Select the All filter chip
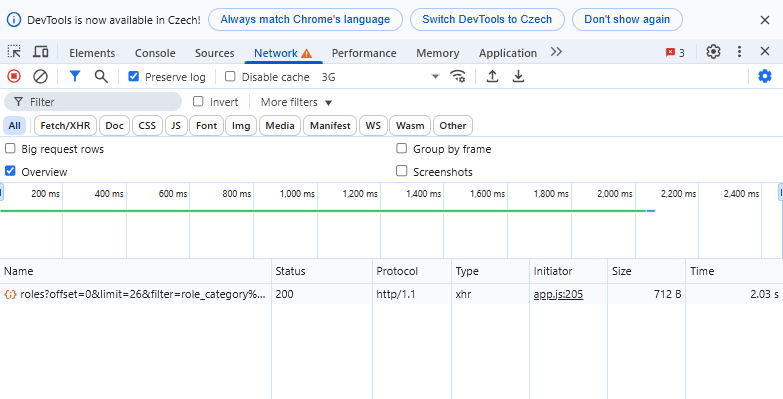Screen dimensions: 783x399 [14, 126]
